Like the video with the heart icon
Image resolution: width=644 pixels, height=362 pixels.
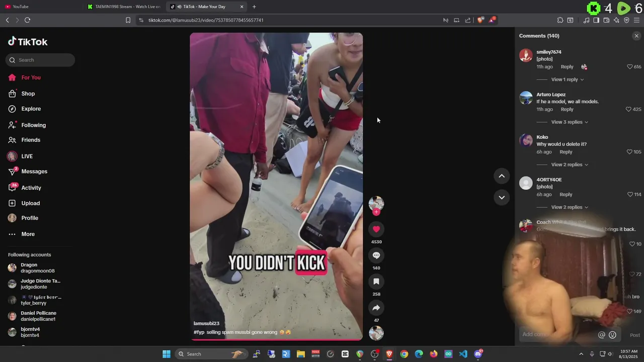click(376, 229)
